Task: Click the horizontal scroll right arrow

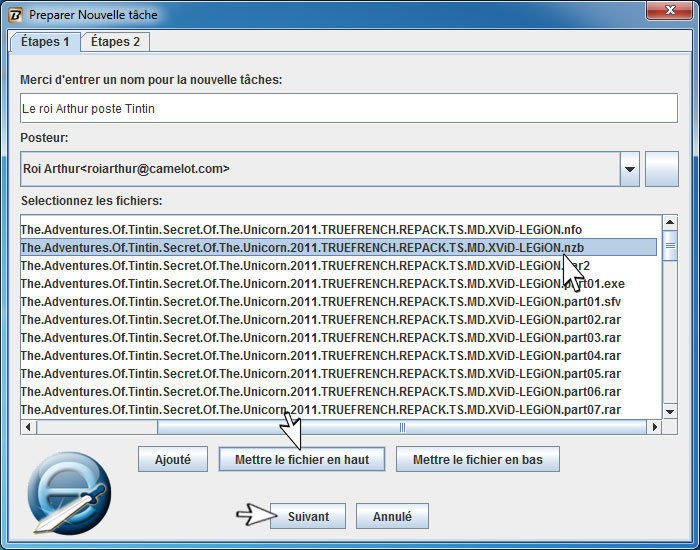Action: click(x=654, y=427)
